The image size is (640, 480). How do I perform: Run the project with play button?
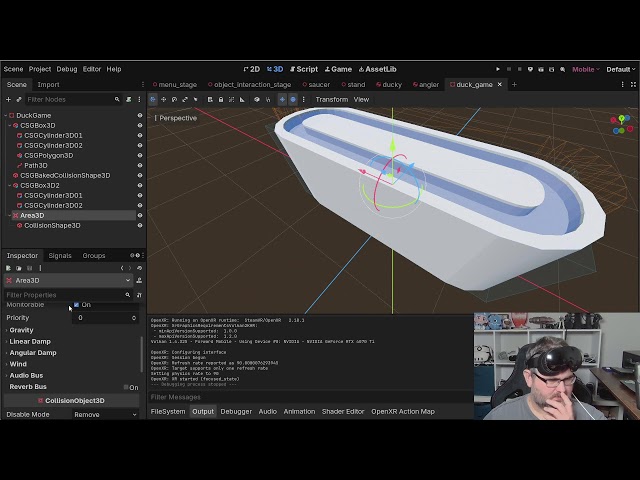(498, 69)
